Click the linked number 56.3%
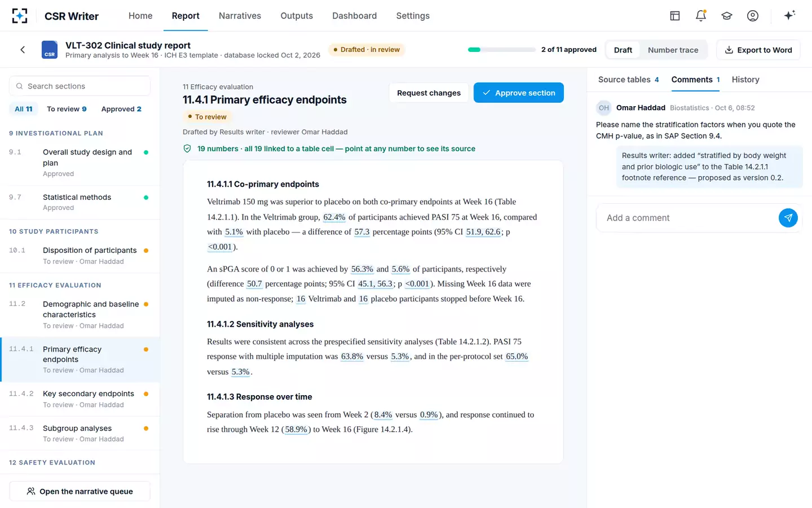 coord(362,269)
